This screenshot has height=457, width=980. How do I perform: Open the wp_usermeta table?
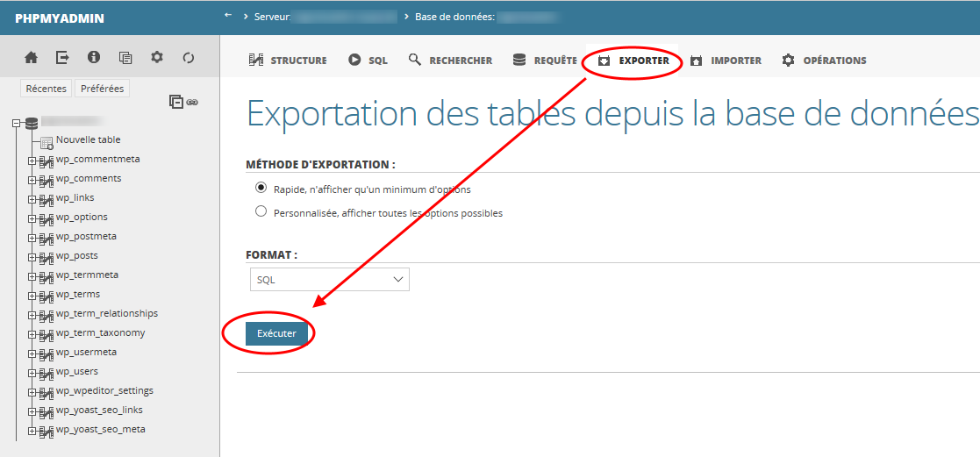[86, 353]
